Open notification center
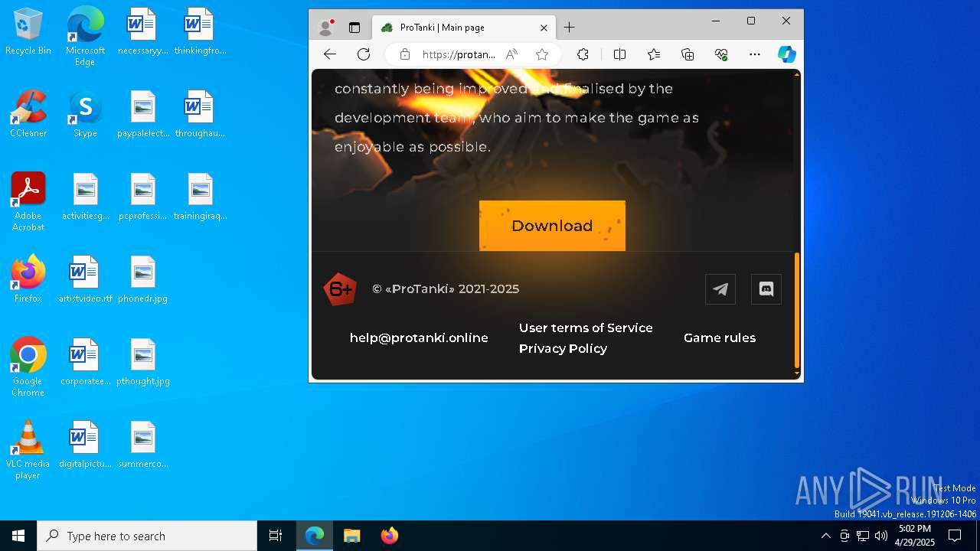This screenshot has height=551, width=980. (x=955, y=536)
